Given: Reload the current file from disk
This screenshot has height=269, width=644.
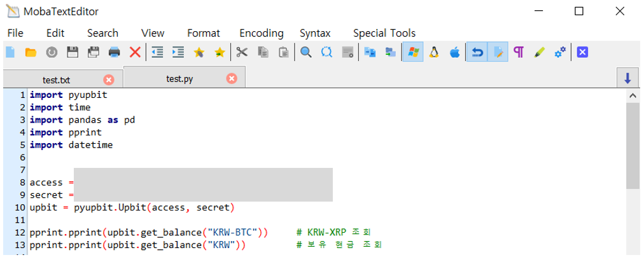Looking at the screenshot, I should coord(52,52).
